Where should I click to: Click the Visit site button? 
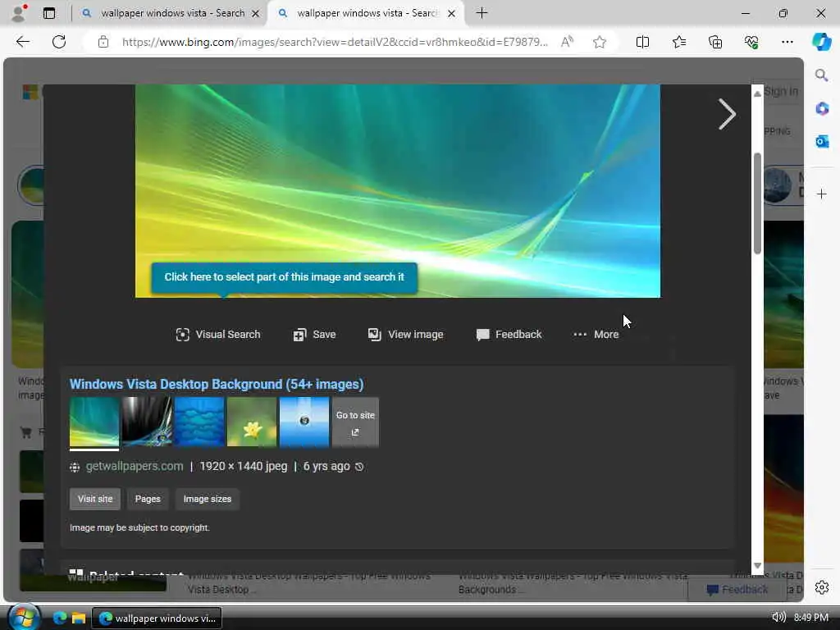pos(95,499)
